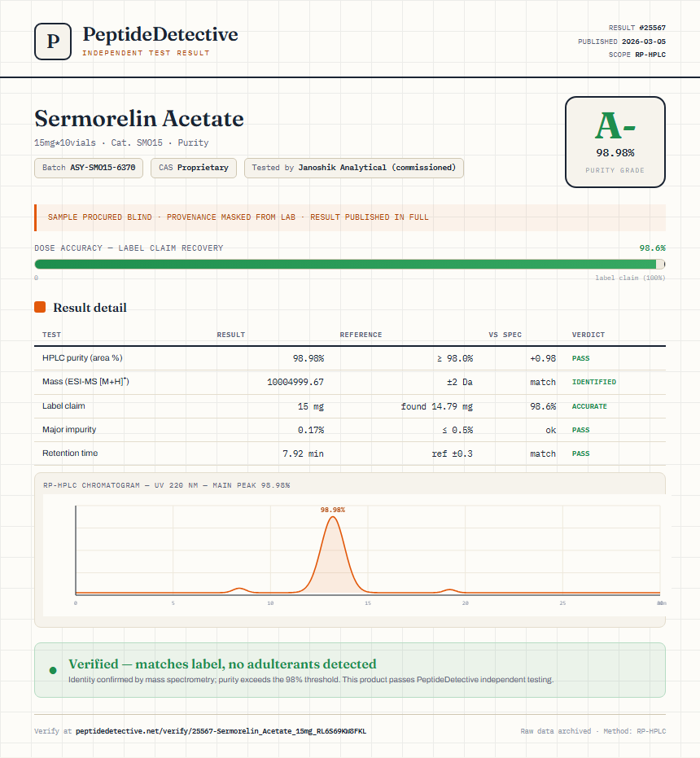The width and height of the screenshot is (700, 758).
Task: Click the small chromatogram peak near 8 min
Action: (238, 589)
